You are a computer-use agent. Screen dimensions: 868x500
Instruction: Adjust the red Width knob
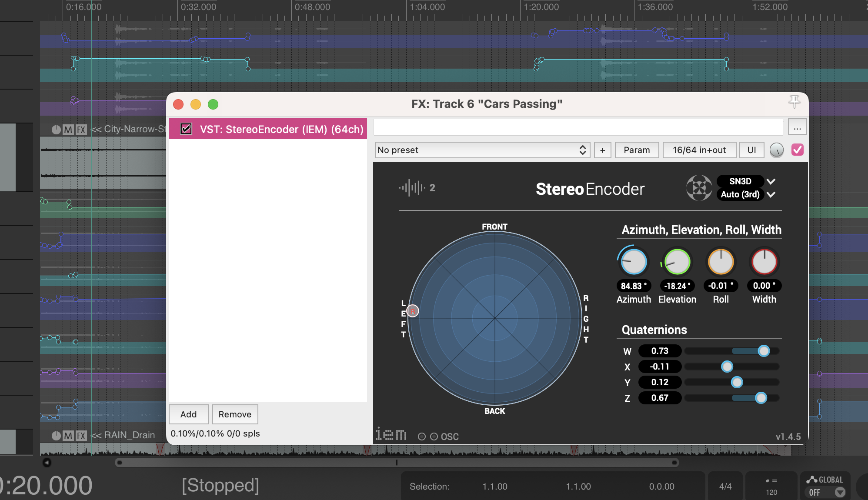point(764,262)
